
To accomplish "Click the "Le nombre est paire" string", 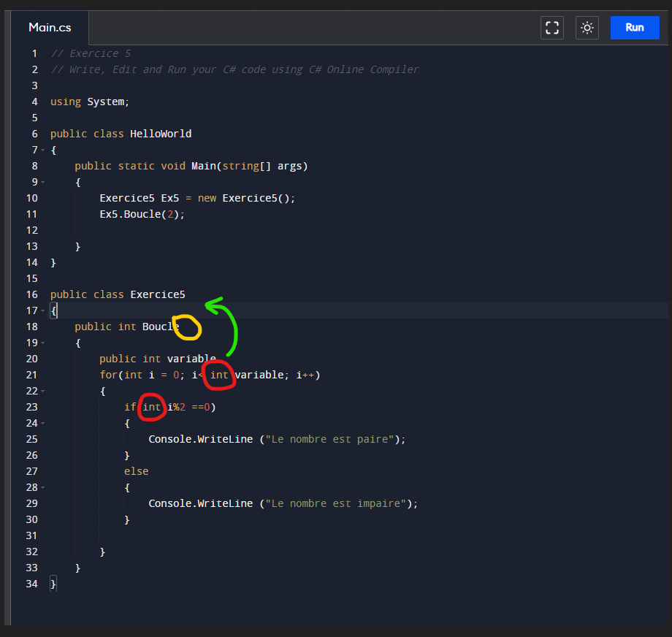I will [x=332, y=439].
